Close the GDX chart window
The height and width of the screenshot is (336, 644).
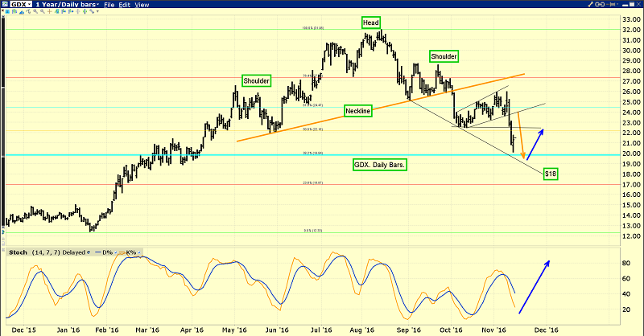638,4
